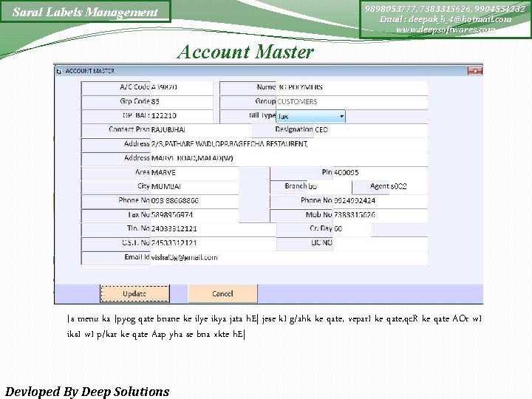Click the Branch field bo
Viewport: 532px width, 399px height.
[329, 187]
